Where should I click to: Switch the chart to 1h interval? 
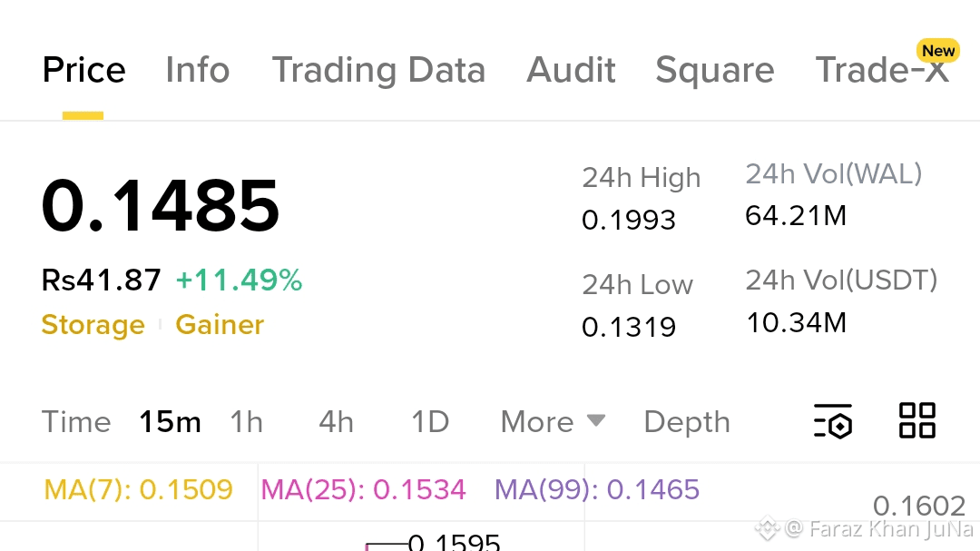246,422
